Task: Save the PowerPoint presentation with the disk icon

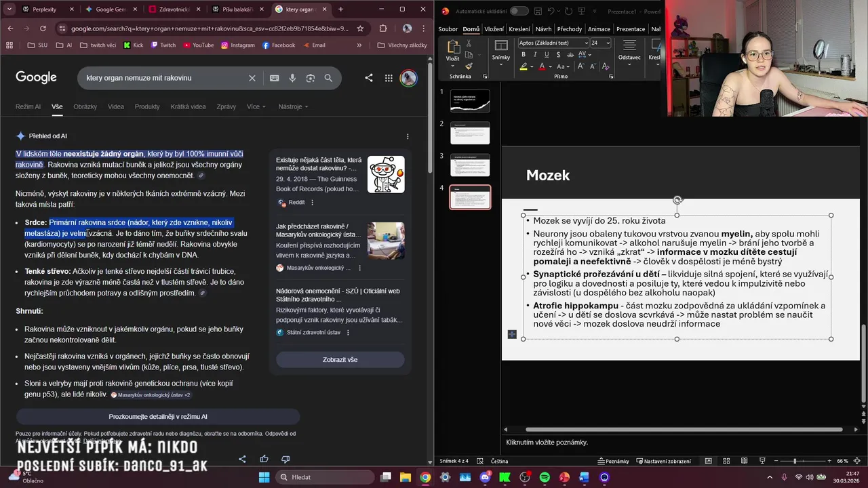Action: [x=538, y=11]
